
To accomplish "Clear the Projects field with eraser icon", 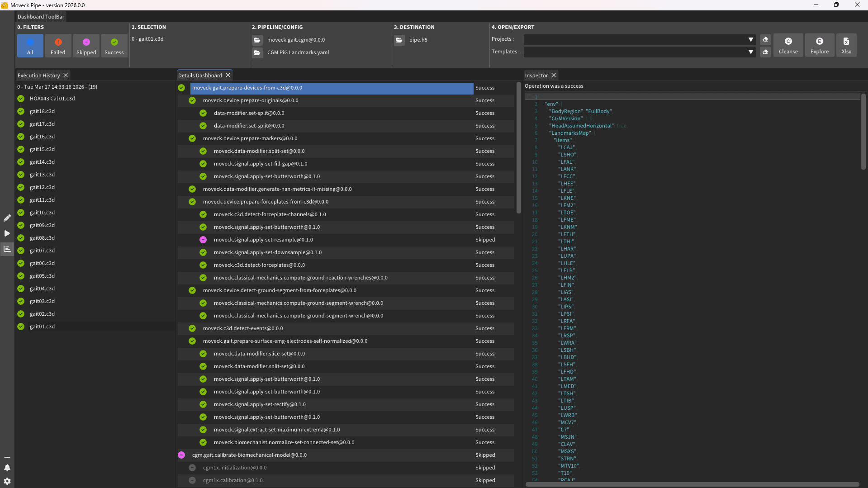I will pyautogui.click(x=765, y=39).
